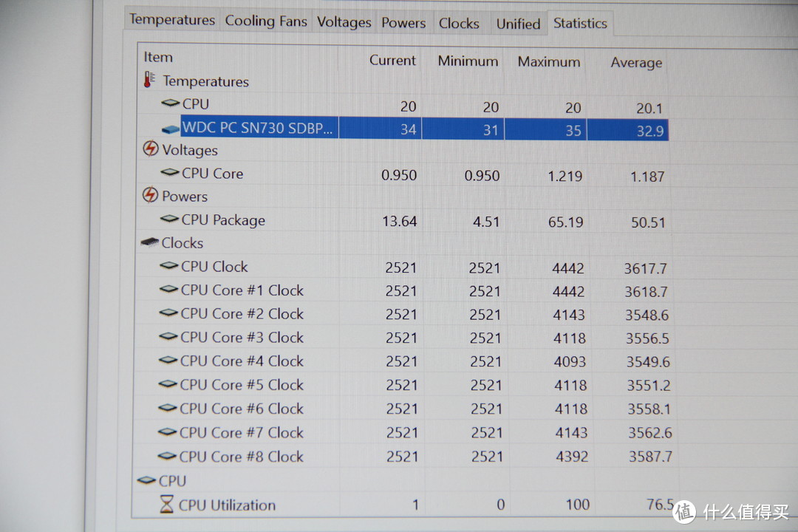The width and height of the screenshot is (798, 532).
Task: Click the 76.5 average CPU Utilization value
Action: [x=660, y=504]
